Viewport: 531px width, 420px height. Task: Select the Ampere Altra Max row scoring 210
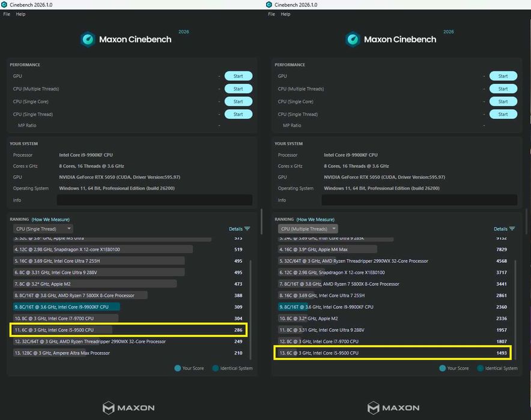(129, 353)
